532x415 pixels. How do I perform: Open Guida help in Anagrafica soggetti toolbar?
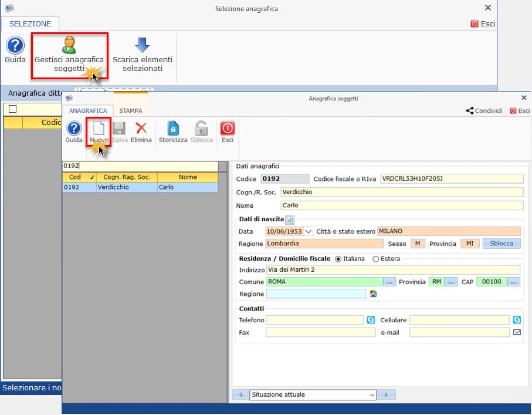tap(74, 129)
